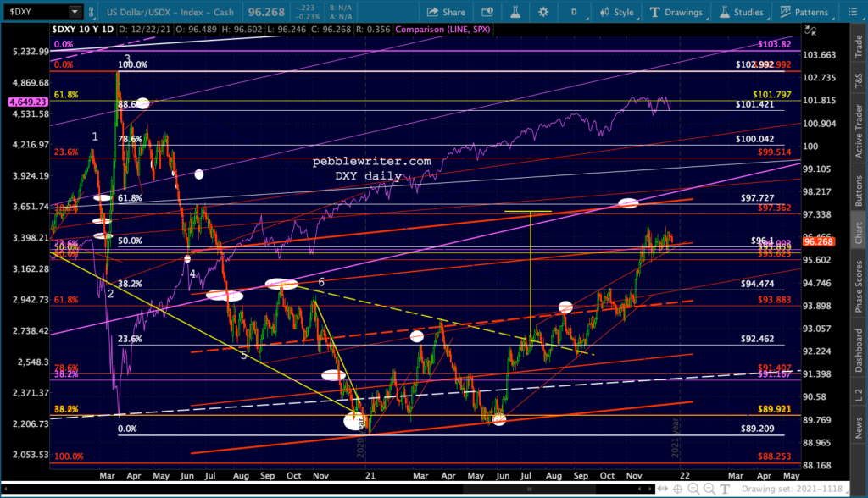868x498 pixels.
Task: Open the Patterns dropdown
Action: click(804, 12)
